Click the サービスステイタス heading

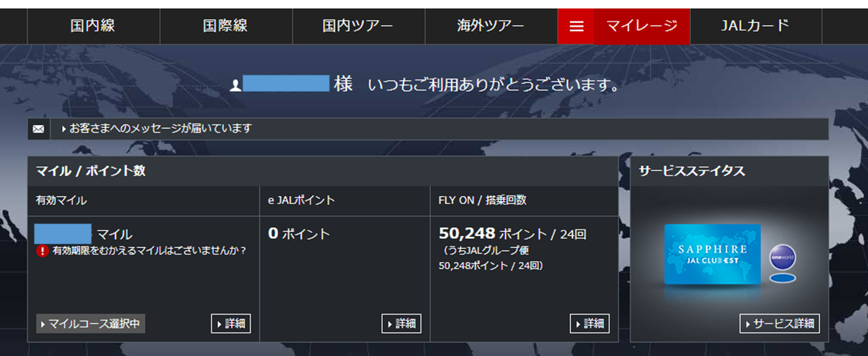(x=692, y=171)
